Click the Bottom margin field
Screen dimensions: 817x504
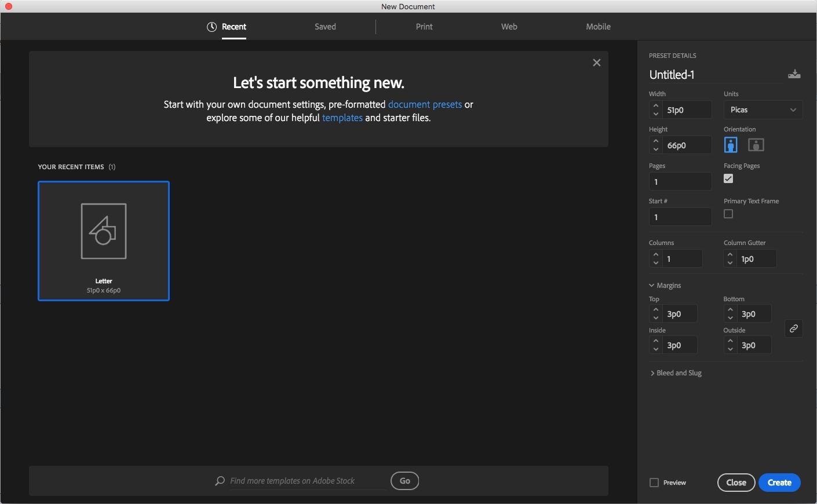(x=754, y=313)
